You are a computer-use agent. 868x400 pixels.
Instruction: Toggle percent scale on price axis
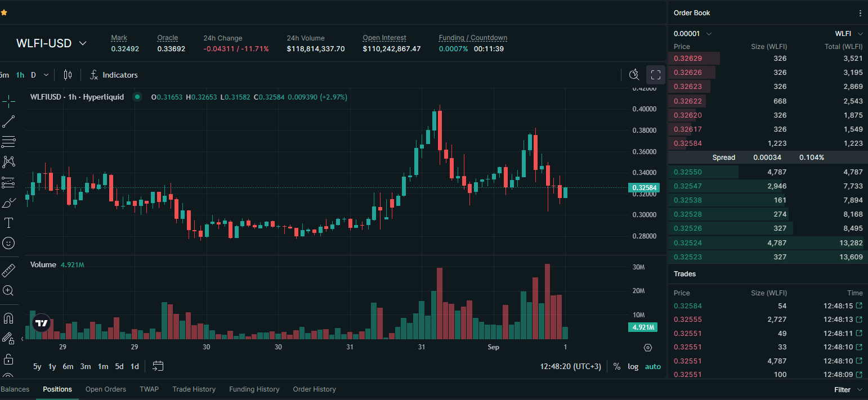[617, 367]
